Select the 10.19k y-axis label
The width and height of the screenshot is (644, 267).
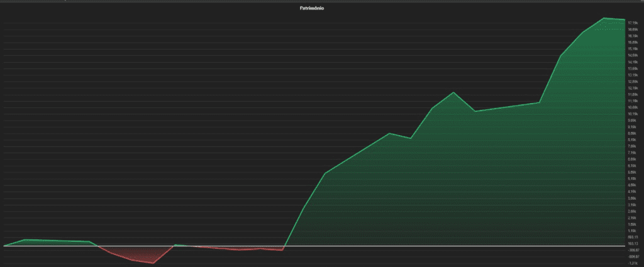633,114
